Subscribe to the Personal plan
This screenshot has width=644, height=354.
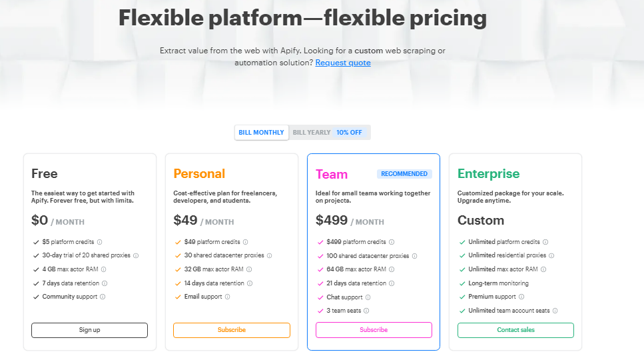232,330
